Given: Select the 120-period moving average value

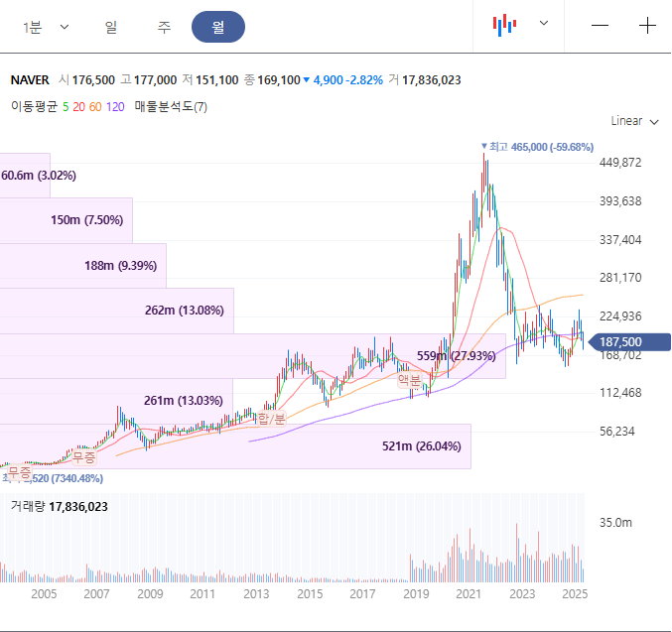Looking at the screenshot, I should click(x=115, y=107).
